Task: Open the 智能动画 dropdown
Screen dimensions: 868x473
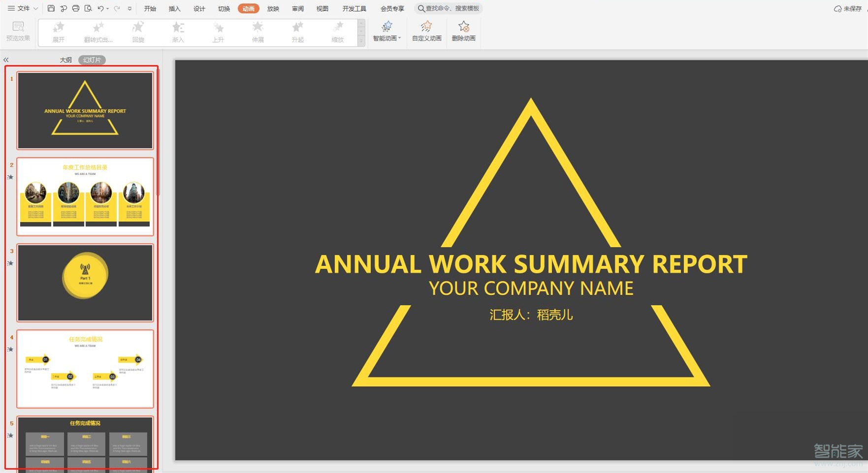Action: pos(387,32)
